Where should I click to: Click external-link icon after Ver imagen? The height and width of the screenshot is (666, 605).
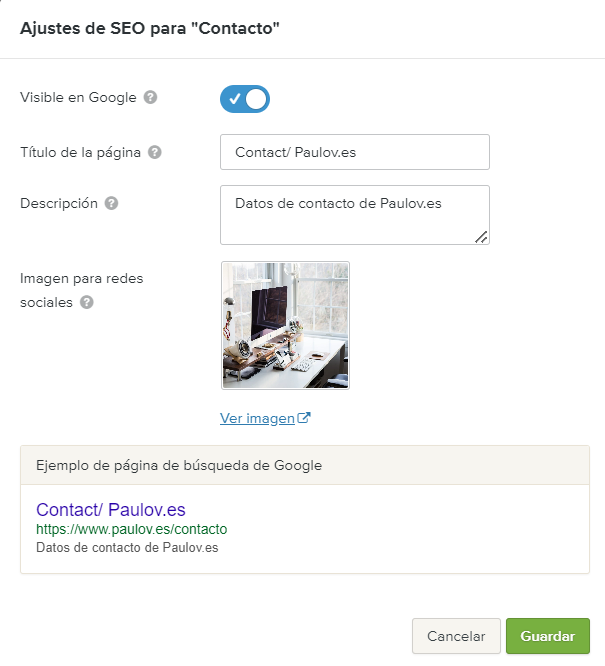click(x=304, y=418)
